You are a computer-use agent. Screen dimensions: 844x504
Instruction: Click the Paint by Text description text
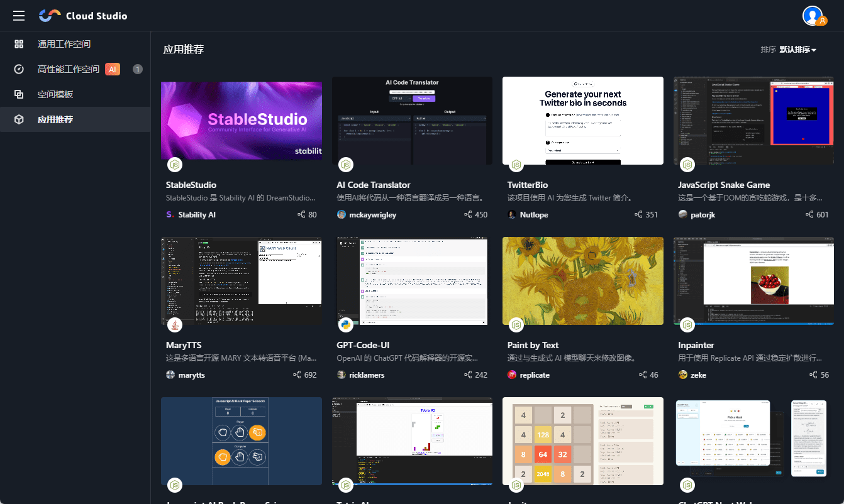(x=571, y=358)
